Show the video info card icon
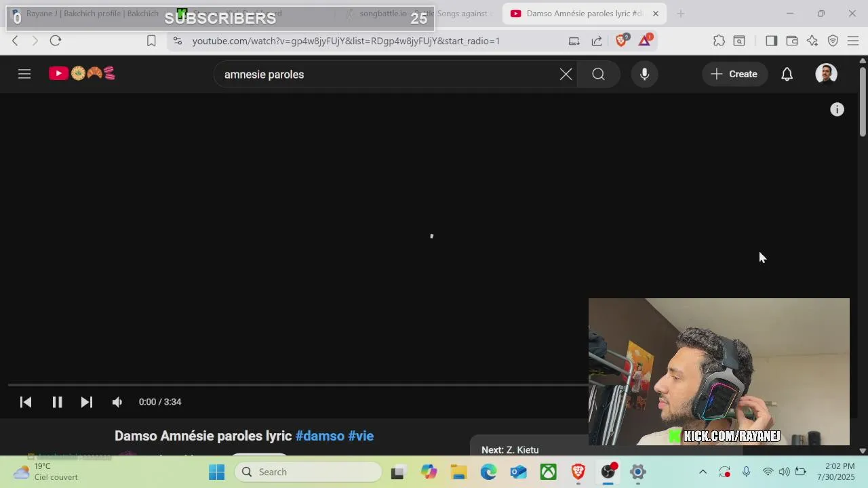Image resolution: width=868 pixels, height=488 pixels. pos(837,110)
